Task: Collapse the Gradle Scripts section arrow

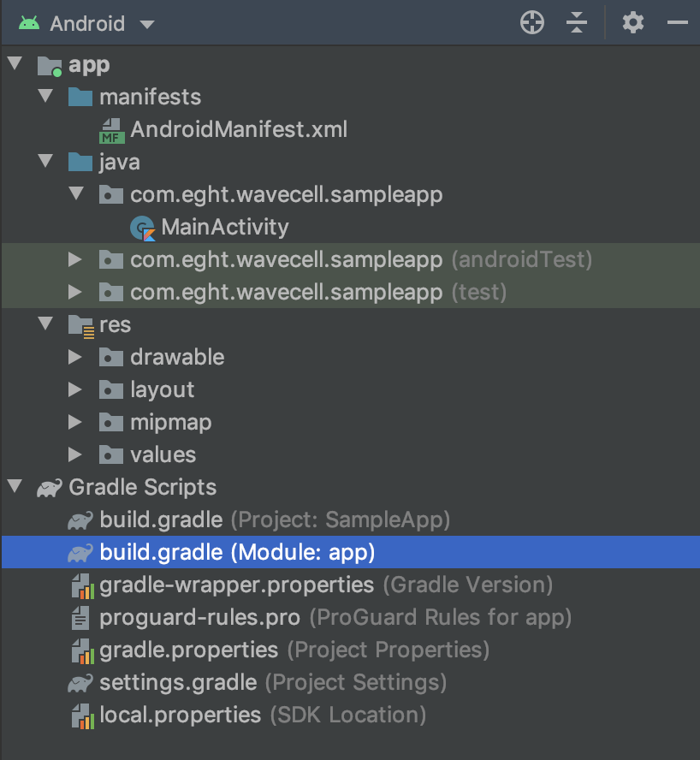Action: (15, 487)
